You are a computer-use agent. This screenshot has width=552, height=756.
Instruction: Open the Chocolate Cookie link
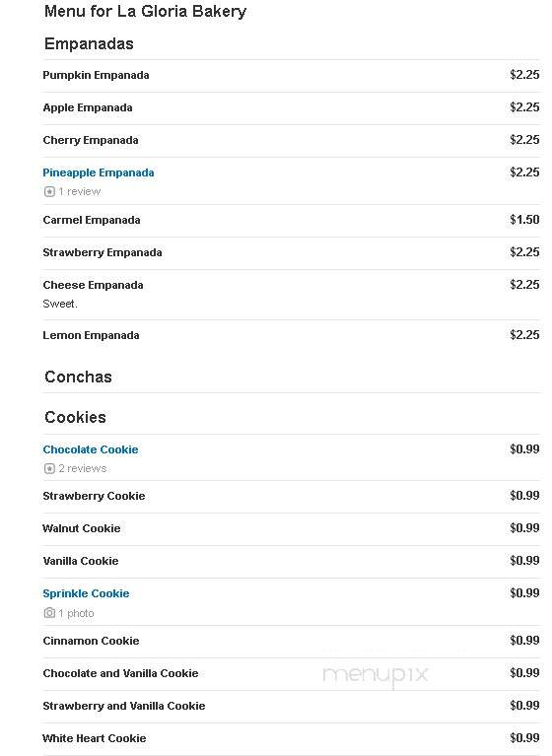coord(91,449)
